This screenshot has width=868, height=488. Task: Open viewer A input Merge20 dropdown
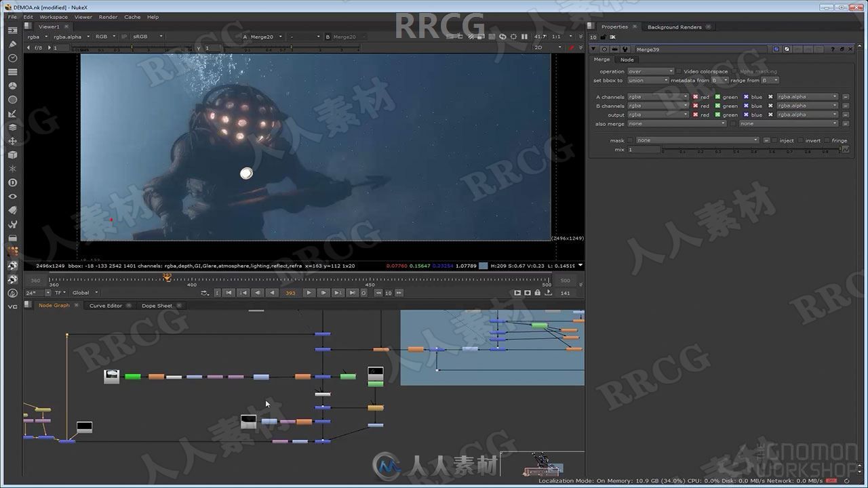[267, 37]
